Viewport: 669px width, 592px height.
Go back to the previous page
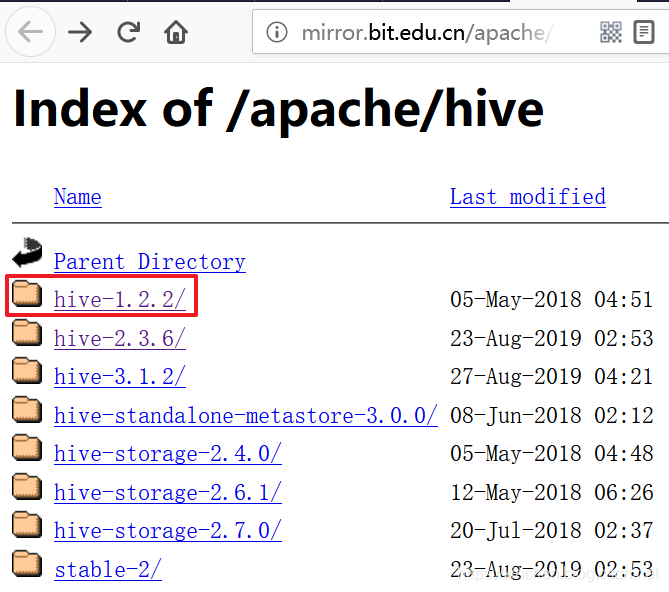point(30,32)
